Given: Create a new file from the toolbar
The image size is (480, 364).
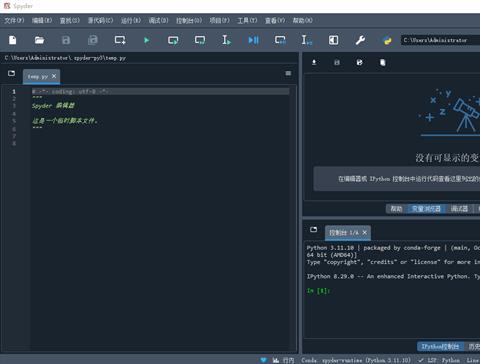Looking at the screenshot, I should tap(13, 40).
